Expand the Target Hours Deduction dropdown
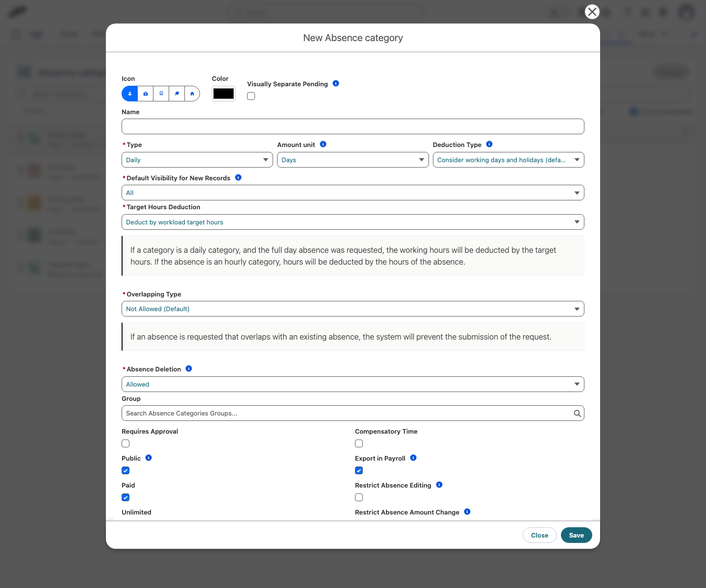Image resolution: width=706 pixels, height=588 pixels. (353, 222)
